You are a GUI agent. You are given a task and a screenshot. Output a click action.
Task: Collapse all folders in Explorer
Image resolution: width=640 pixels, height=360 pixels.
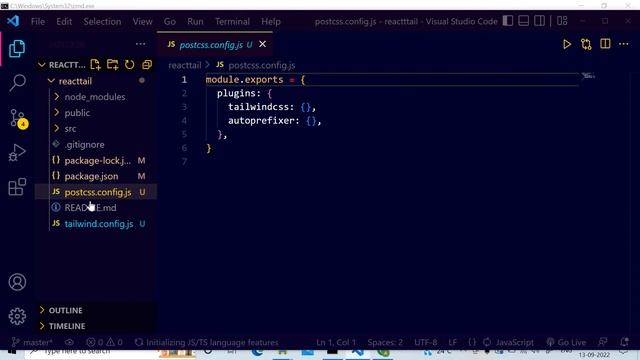coord(147,64)
